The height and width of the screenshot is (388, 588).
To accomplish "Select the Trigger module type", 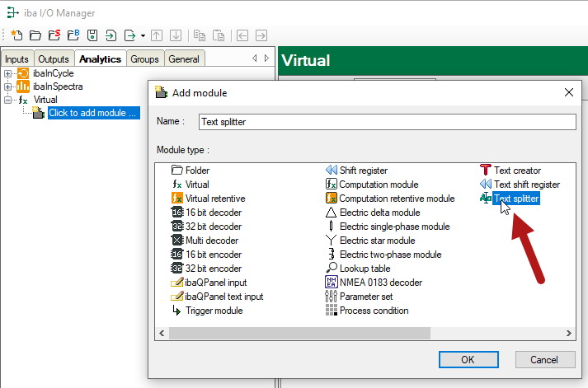I will pos(214,311).
